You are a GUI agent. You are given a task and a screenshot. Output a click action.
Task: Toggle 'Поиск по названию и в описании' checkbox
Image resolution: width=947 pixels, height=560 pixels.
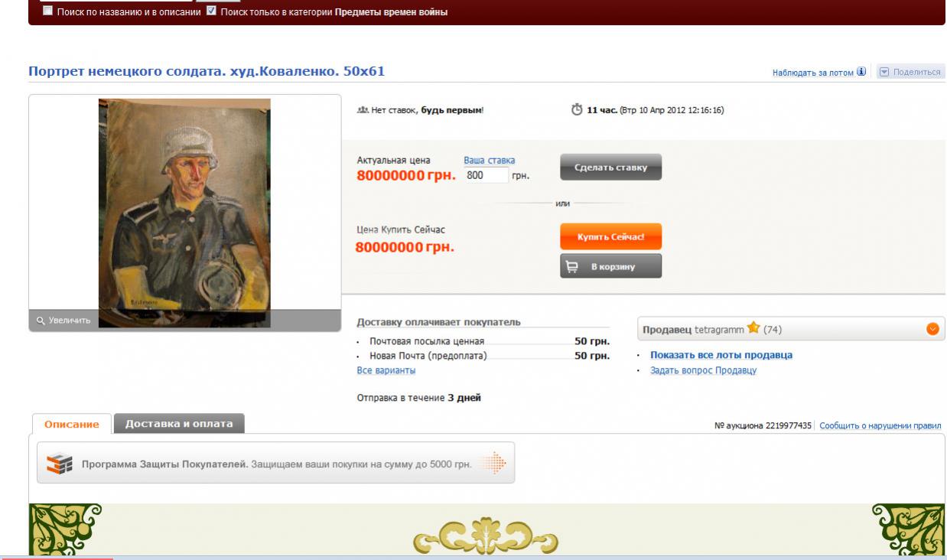[x=48, y=11]
